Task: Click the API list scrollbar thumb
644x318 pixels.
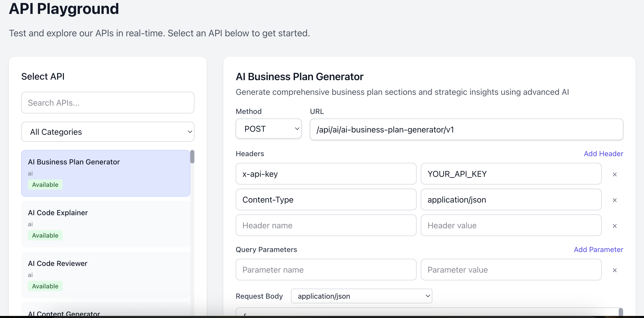Action: pyautogui.click(x=192, y=157)
